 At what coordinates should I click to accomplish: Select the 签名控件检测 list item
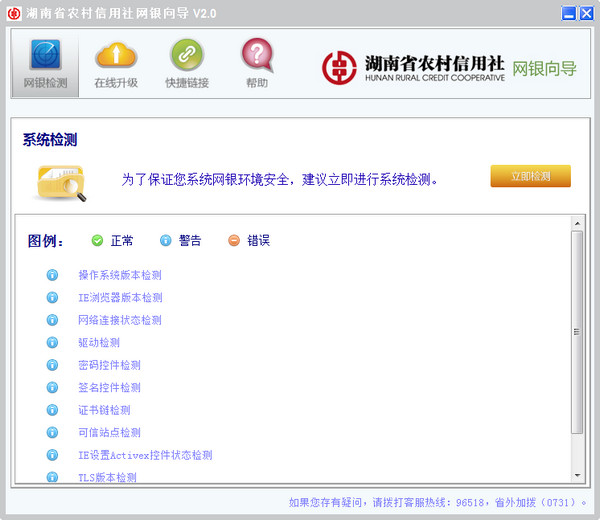click(x=109, y=387)
